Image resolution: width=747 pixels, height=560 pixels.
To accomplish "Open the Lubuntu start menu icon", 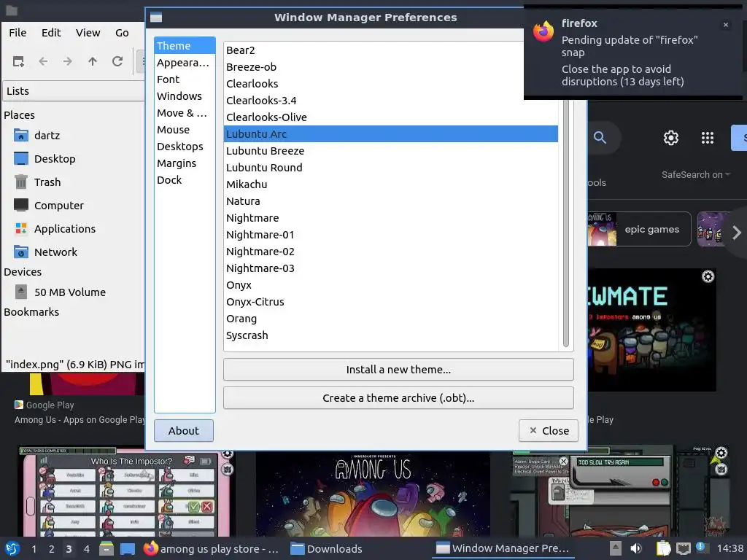I will click(12, 548).
